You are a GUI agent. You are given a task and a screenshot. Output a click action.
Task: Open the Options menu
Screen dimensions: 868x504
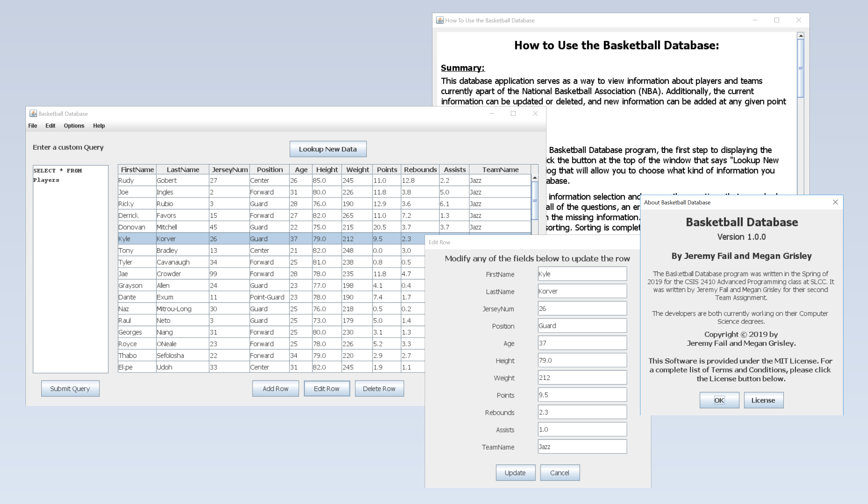[x=74, y=126]
